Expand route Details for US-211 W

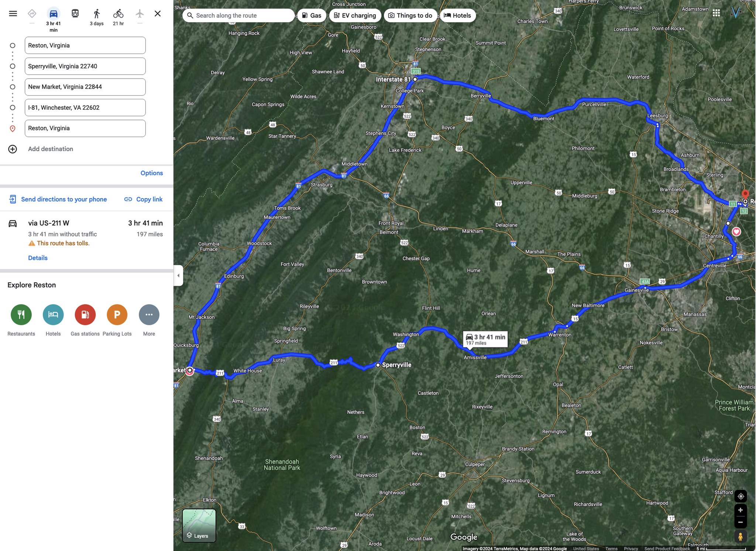point(38,258)
